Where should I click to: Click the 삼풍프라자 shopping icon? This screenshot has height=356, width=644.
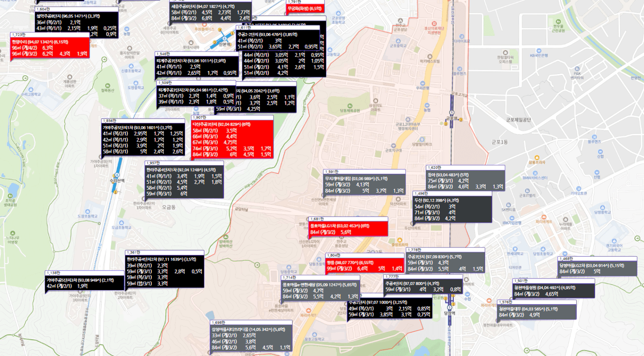(536, 157)
